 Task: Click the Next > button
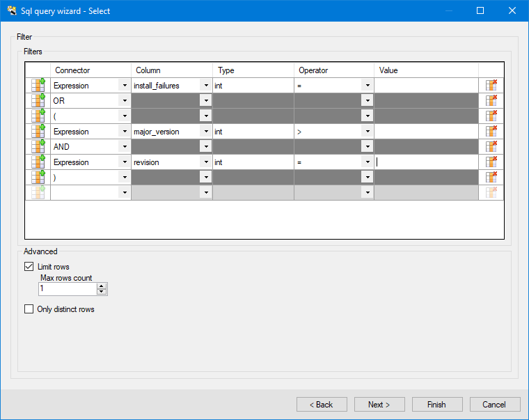point(379,405)
